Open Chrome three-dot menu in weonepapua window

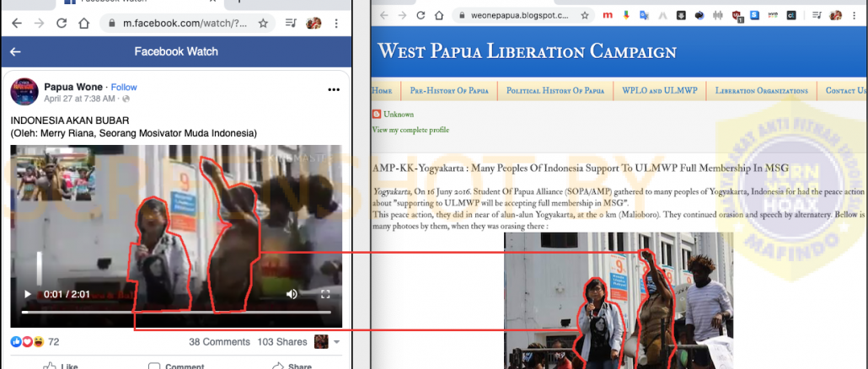tap(856, 15)
